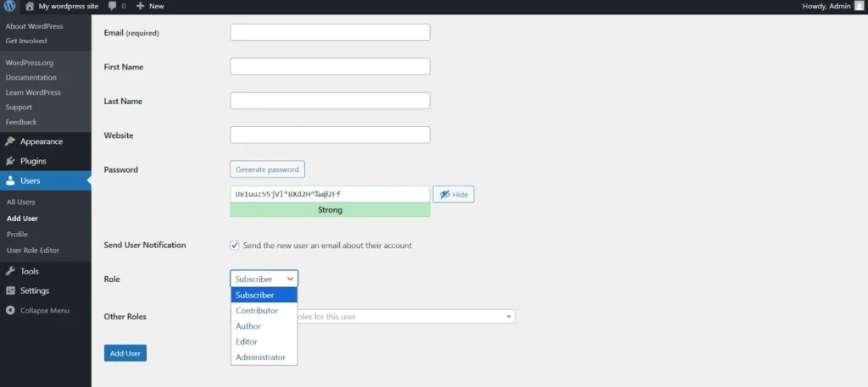Hide the password with Hide button

pyautogui.click(x=453, y=195)
